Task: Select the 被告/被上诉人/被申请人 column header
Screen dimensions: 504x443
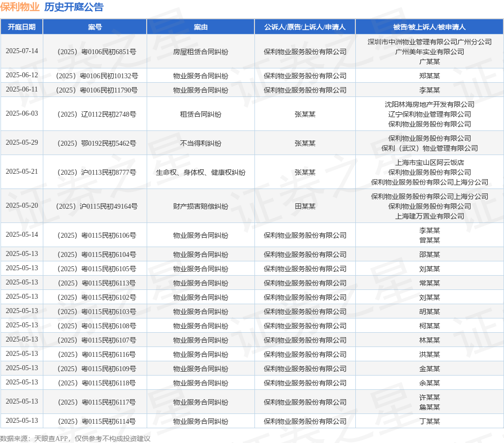Action: coord(429,27)
